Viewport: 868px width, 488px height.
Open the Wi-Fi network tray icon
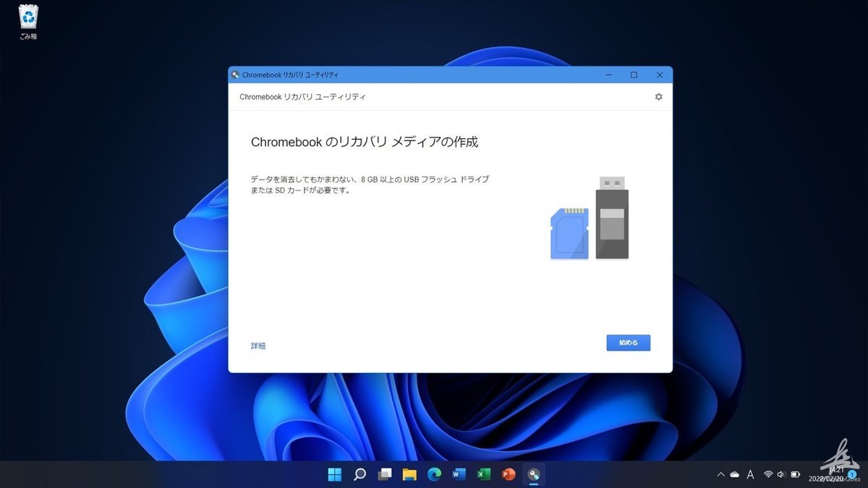pyautogui.click(x=768, y=475)
